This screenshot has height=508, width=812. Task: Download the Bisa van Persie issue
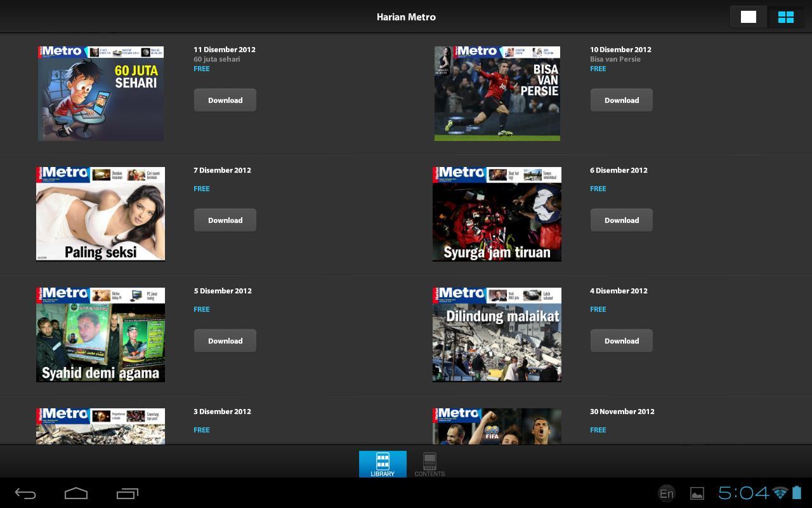click(x=622, y=100)
